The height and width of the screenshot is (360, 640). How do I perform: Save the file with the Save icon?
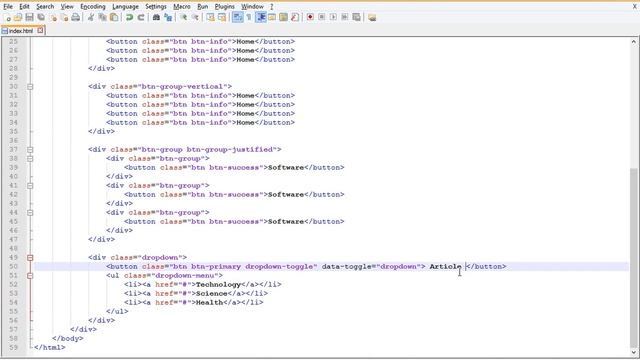point(29,18)
